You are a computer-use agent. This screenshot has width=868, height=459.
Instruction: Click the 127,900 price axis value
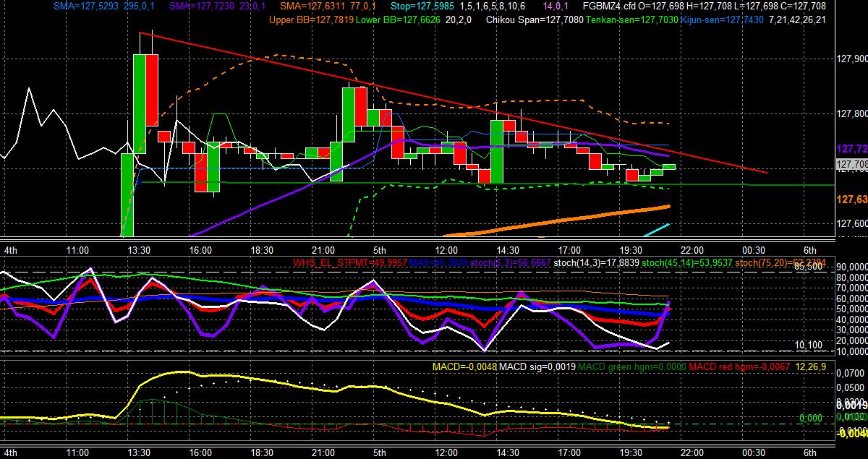coord(851,59)
